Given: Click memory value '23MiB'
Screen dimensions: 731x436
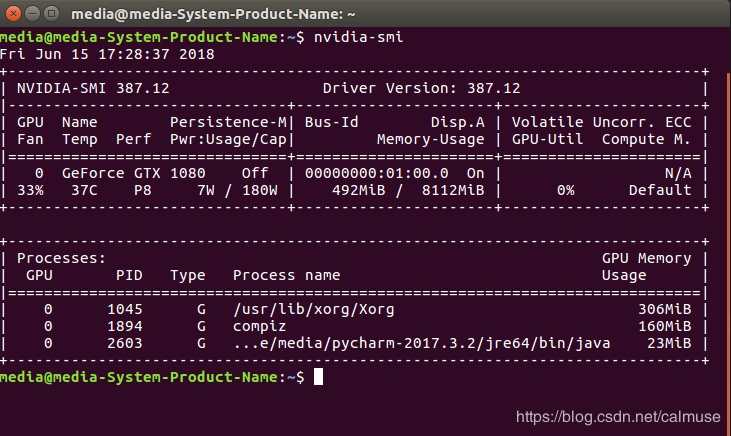Looking at the screenshot, I should (669, 343).
